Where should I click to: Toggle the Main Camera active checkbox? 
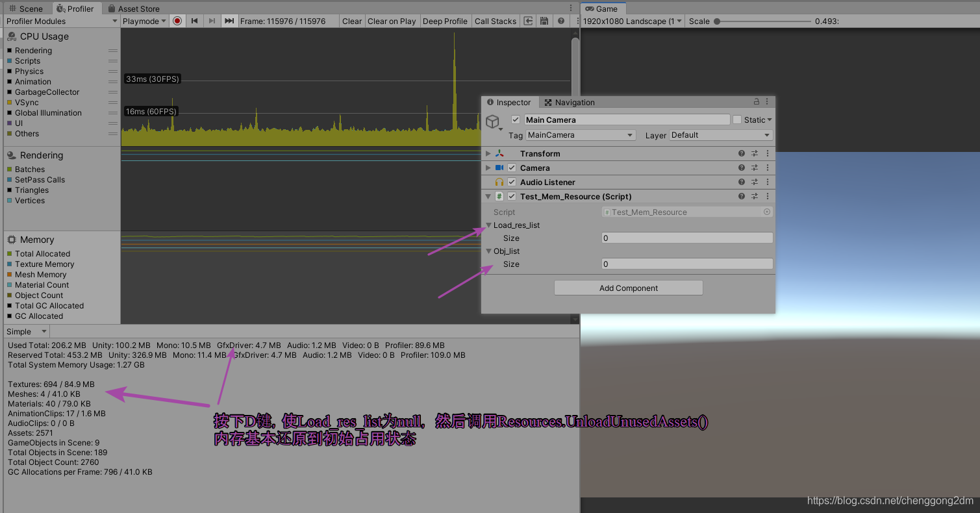pyautogui.click(x=516, y=119)
